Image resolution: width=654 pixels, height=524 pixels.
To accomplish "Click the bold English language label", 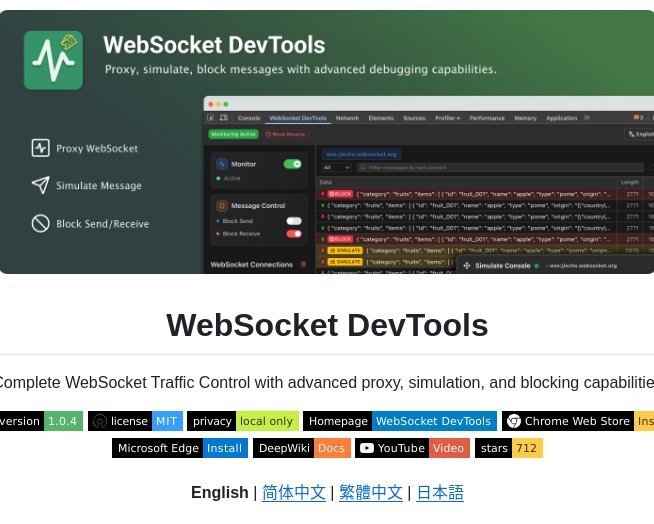I will click(219, 492).
